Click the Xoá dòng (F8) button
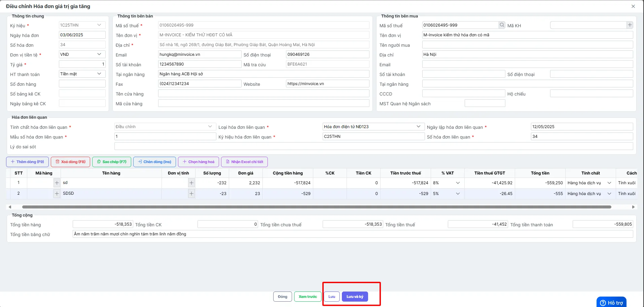This screenshot has height=307, width=644. (70, 162)
